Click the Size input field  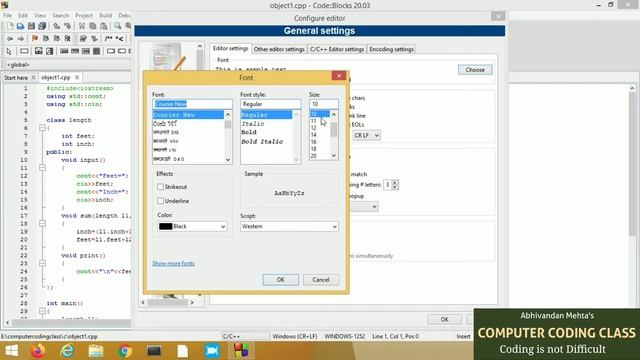tap(324, 104)
